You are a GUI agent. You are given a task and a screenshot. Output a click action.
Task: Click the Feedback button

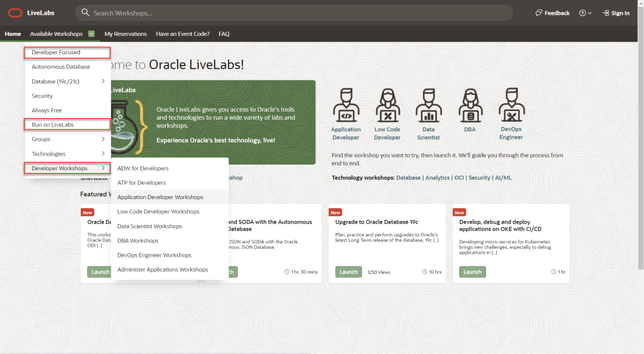552,13
